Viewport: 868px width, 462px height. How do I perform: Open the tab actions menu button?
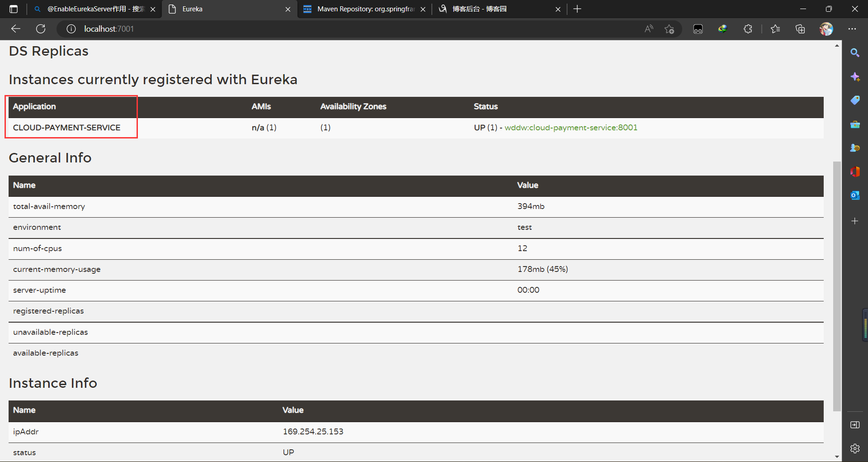14,9
